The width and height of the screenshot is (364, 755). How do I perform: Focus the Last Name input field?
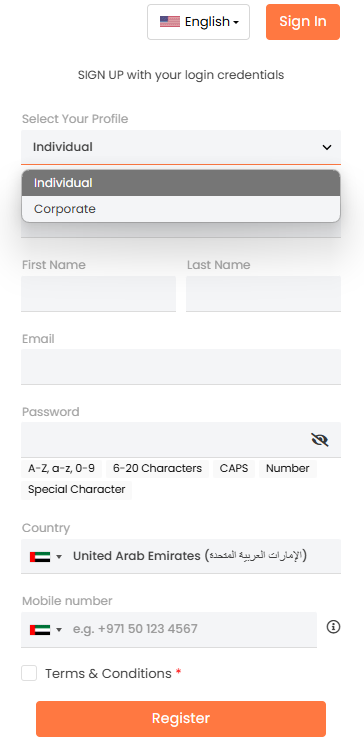(263, 294)
